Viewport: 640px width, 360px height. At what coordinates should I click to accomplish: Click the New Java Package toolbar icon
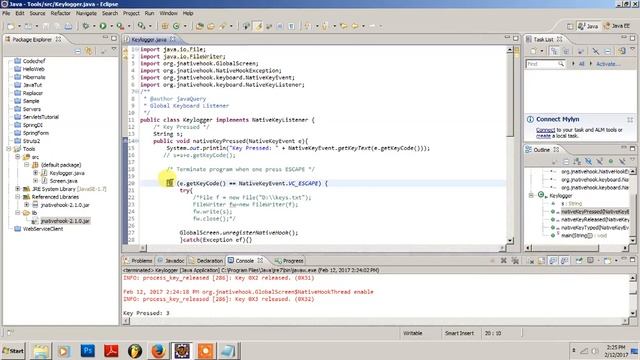(x=165, y=26)
